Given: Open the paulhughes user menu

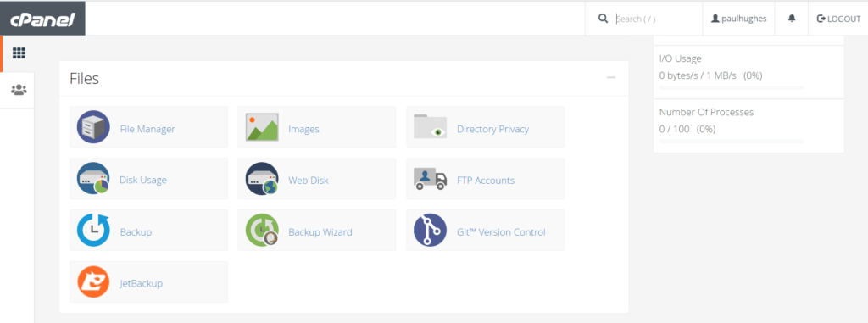Looking at the screenshot, I should click(x=739, y=19).
